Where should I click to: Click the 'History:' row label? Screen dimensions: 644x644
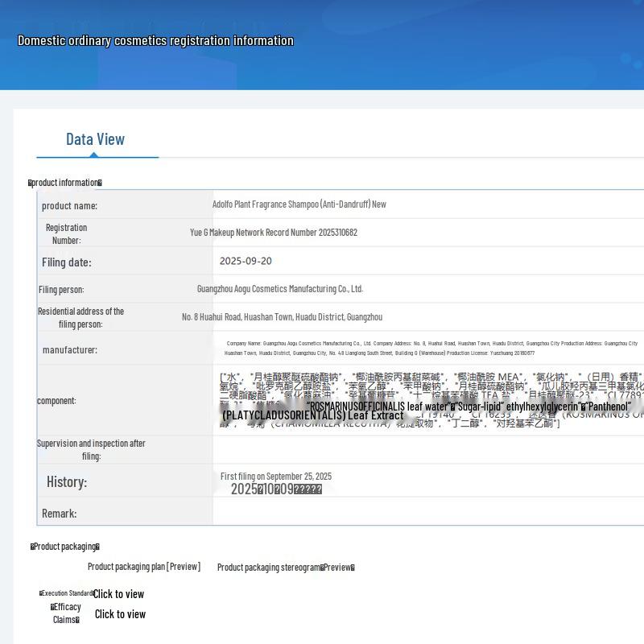[67, 482]
